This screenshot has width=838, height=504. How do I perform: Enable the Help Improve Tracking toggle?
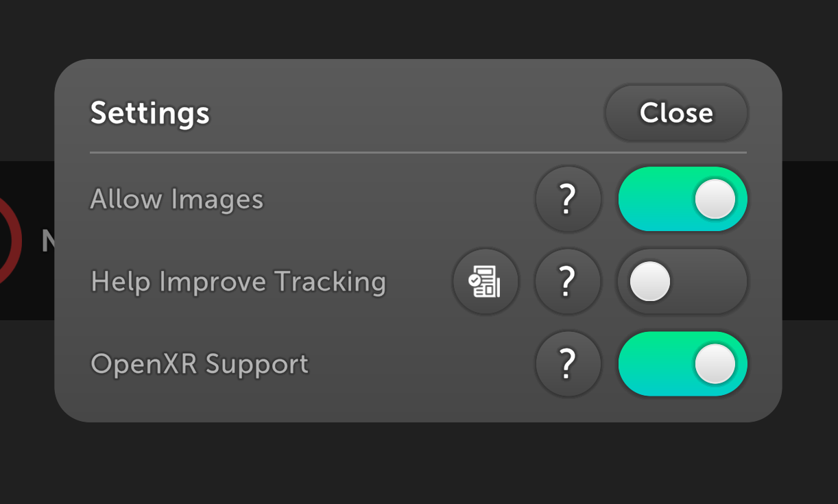pyautogui.click(x=682, y=282)
